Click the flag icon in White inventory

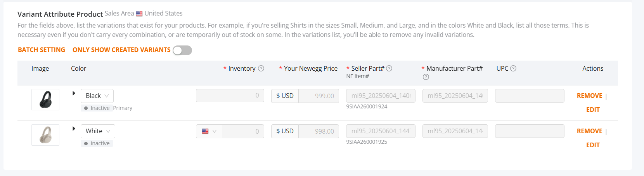[x=205, y=131]
